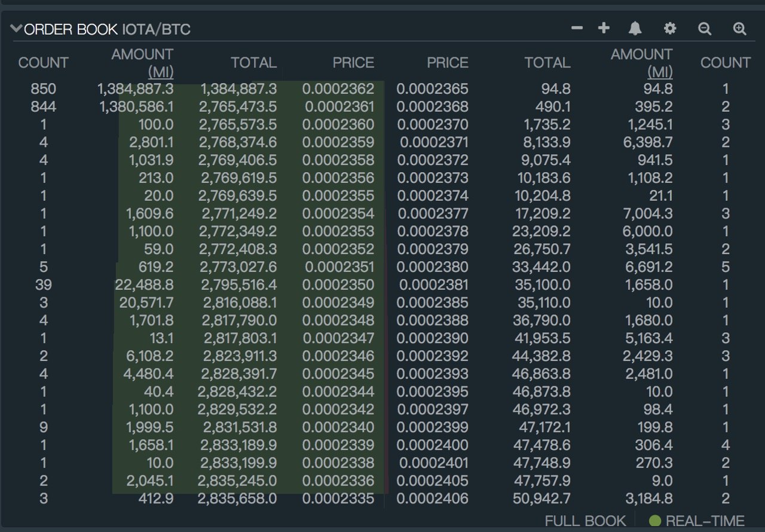Image resolution: width=765 pixels, height=532 pixels.
Task: Select bid total 2,765,473.5
Action: click(x=238, y=107)
